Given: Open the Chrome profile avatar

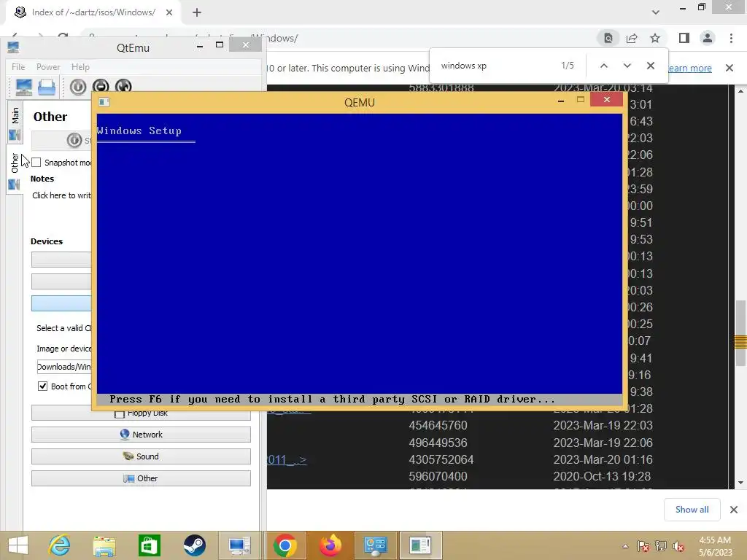Looking at the screenshot, I should [x=708, y=38].
